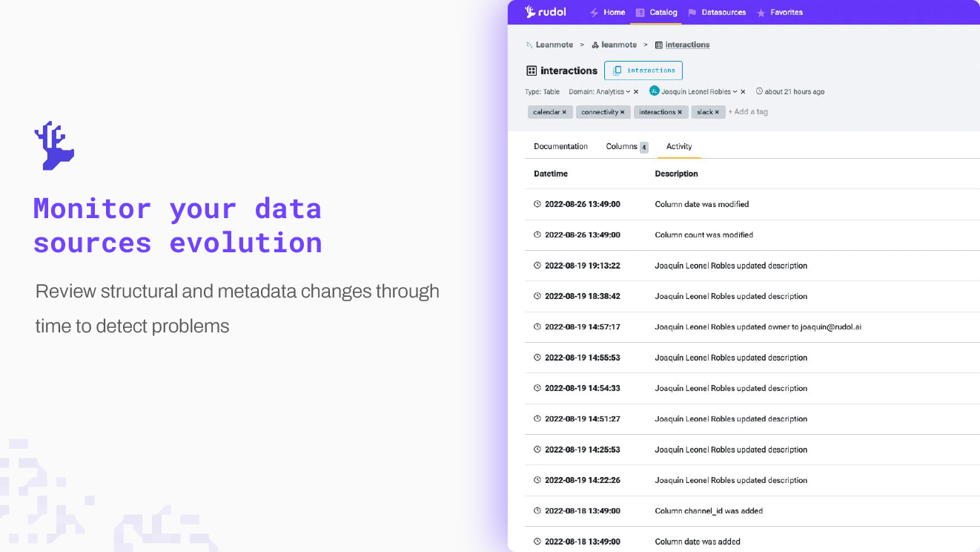Open the lowercase leanmote schema breadcrumb
The width and height of the screenshot is (980, 552).
tap(614, 45)
